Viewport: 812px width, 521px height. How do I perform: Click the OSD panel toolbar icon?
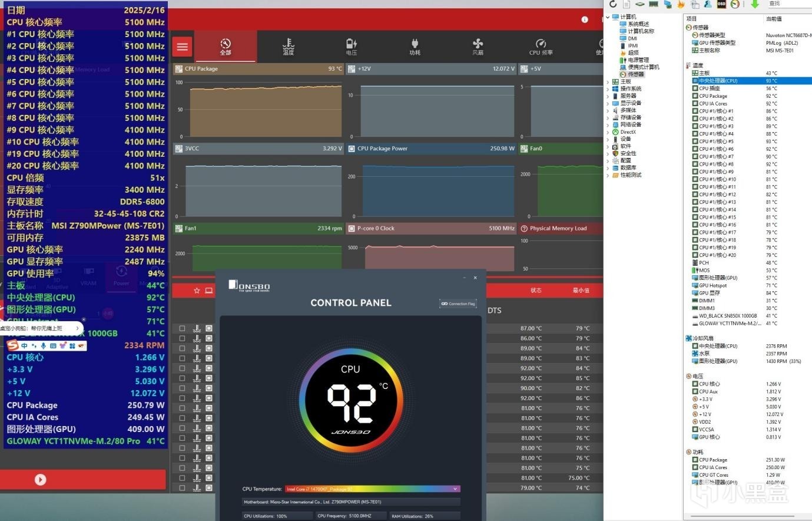721,4
